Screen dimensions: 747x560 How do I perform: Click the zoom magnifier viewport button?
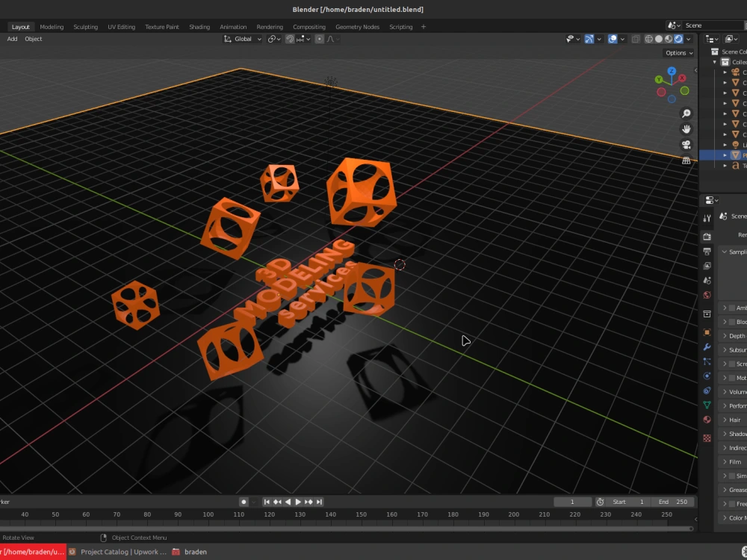click(686, 113)
